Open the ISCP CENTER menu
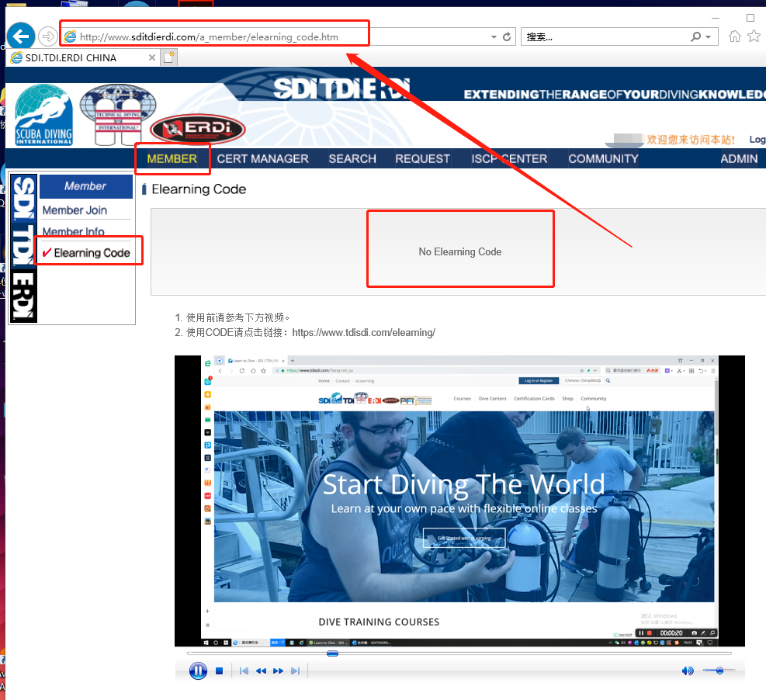This screenshot has height=700, width=766. (509, 159)
